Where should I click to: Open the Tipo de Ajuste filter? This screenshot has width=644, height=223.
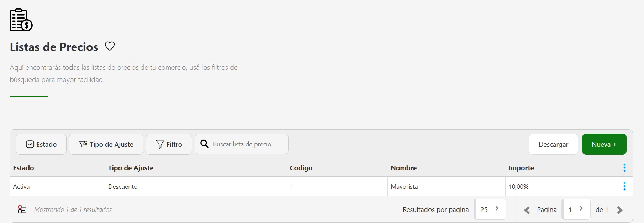pyautogui.click(x=106, y=144)
